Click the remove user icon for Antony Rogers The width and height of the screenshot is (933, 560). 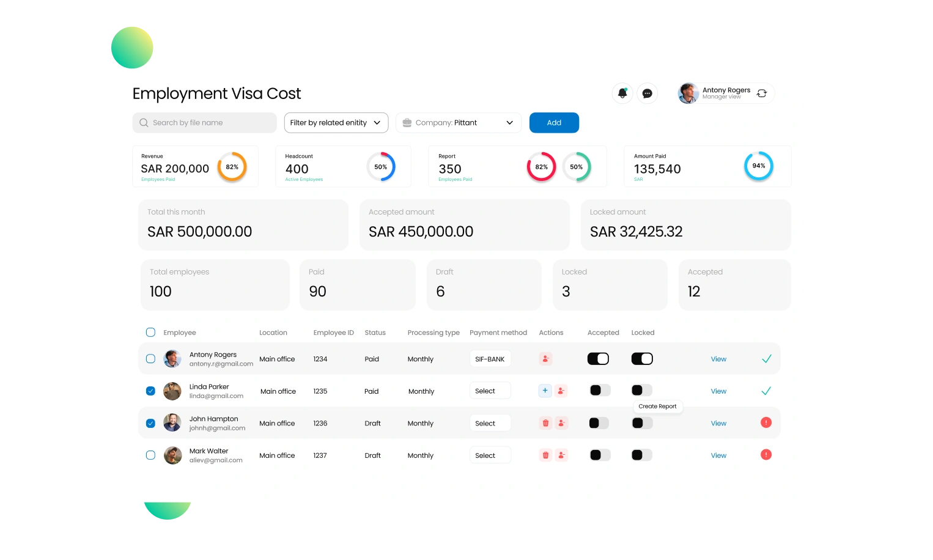point(545,359)
